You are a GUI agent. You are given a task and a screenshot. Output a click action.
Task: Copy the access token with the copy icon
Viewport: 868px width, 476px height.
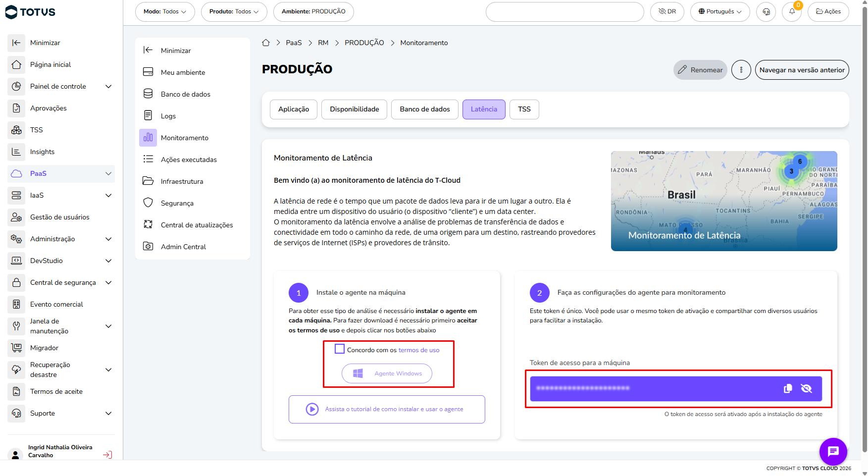(x=788, y=388)
